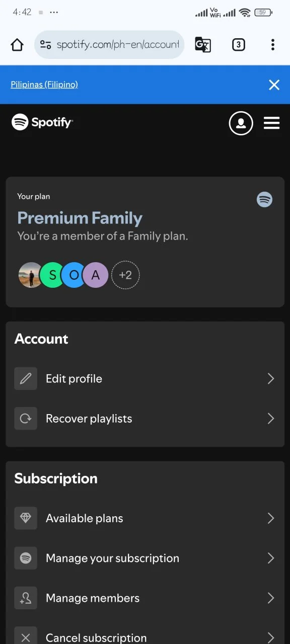This screenshot has width=290, height=644.
Task: Switch language via Pilipinas (Filipino) link
Action: click(44, 85)
